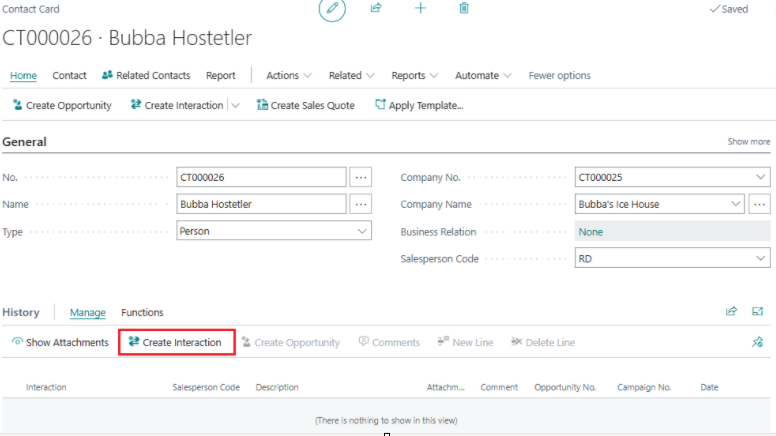Click Show more link in General
776x436 pixels.
coord(748,142)
